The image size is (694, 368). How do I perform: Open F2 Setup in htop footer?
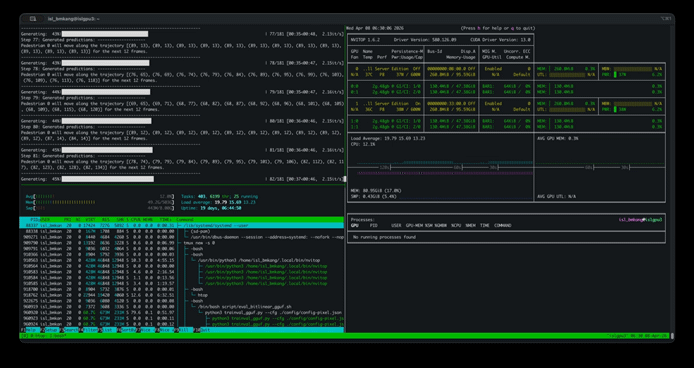point(49,330)
